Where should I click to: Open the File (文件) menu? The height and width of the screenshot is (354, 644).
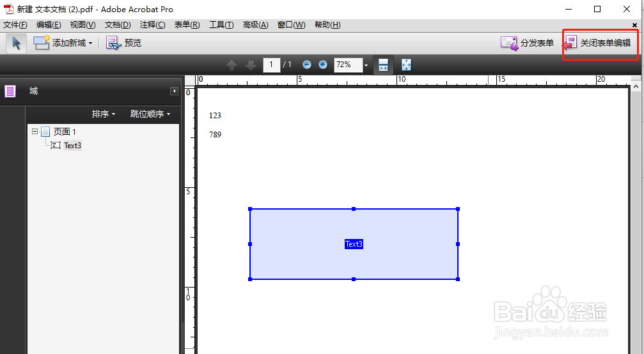15,25
